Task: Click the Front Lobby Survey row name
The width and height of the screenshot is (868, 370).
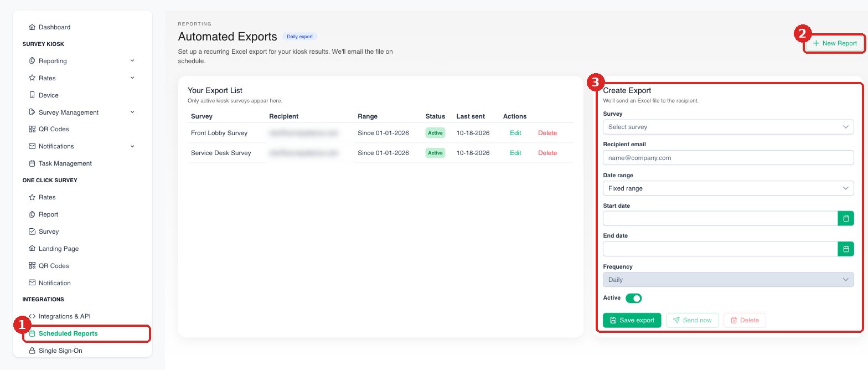Action: click(x=219, y=133)
